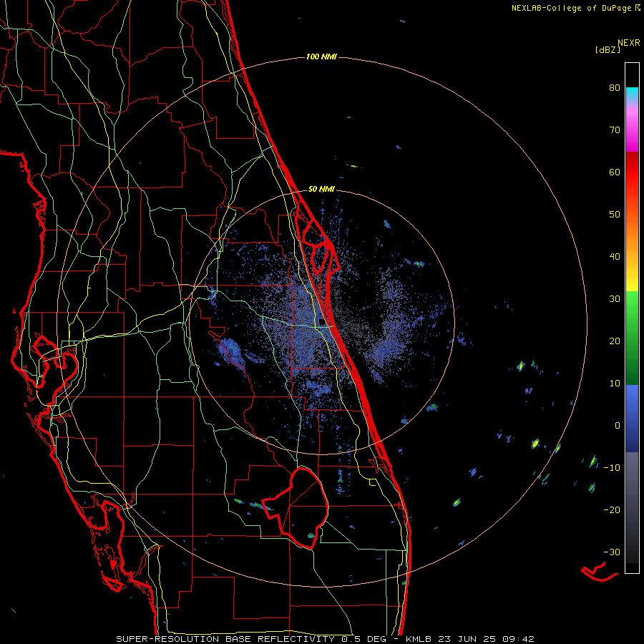The height and width of the screenshot is (644, 644).
Task: Click the 10 dBZ scale value
Action: (x=615, y=384)
